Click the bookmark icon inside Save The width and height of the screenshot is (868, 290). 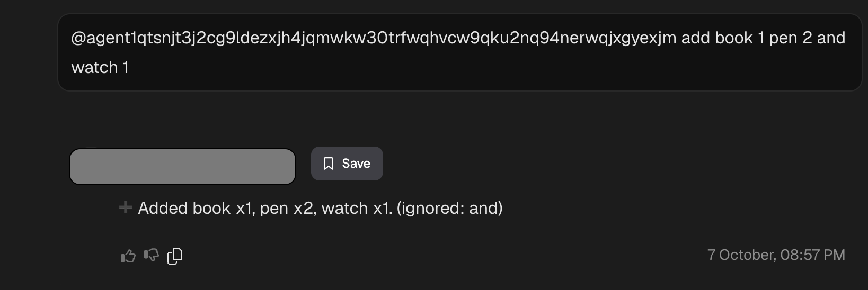tap(329, 164)
